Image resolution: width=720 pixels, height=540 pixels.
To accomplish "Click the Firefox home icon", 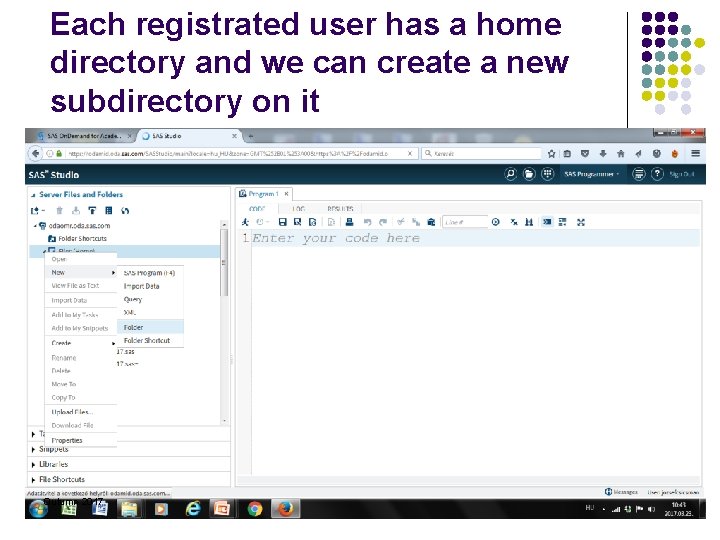I will pyautogui.click(x=621, y=154).
